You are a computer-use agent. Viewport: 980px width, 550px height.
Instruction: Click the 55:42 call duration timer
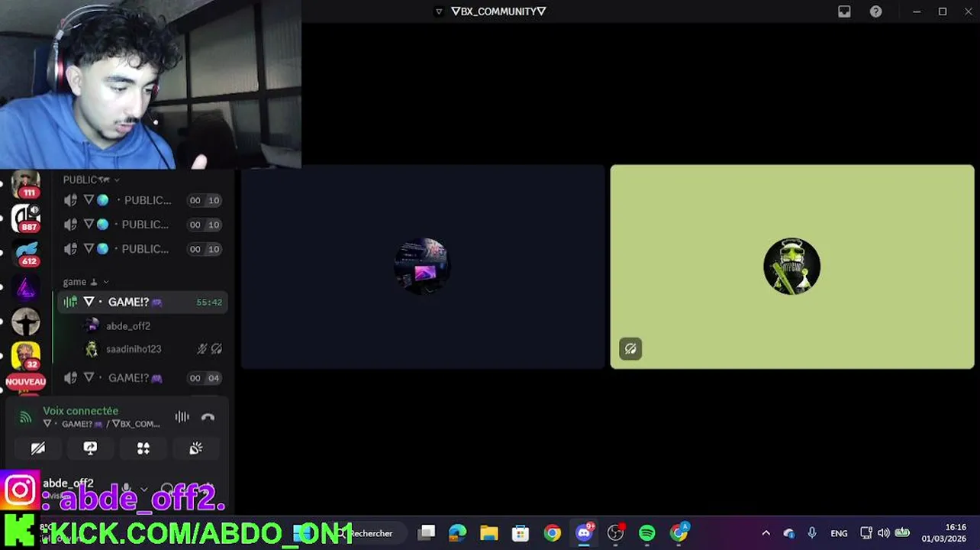pyautogui.click(x=209, y=302)
